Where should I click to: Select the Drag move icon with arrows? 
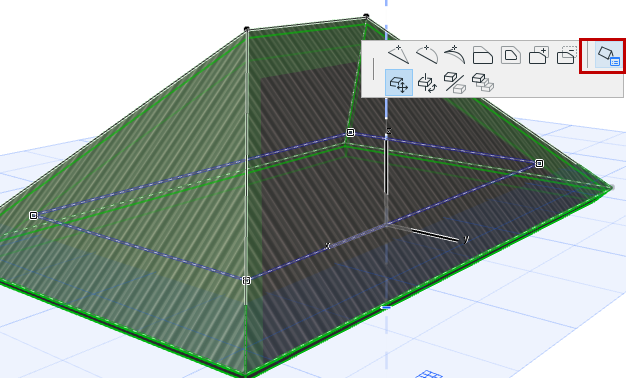pos(399,83)
